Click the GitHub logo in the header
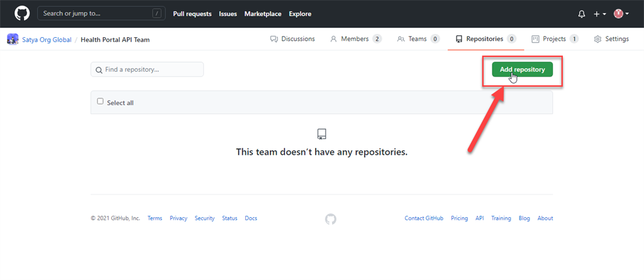 [x=22, y=14]
